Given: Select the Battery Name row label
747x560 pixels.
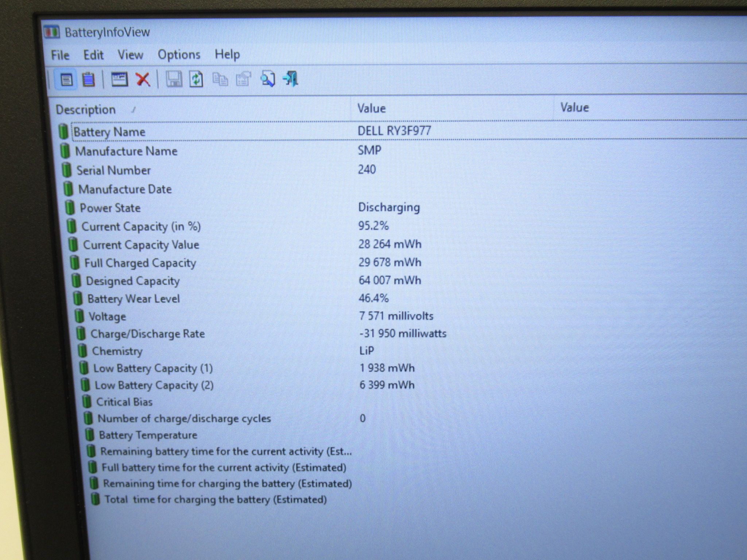Looking at the screenshot, I should [109, 132].
